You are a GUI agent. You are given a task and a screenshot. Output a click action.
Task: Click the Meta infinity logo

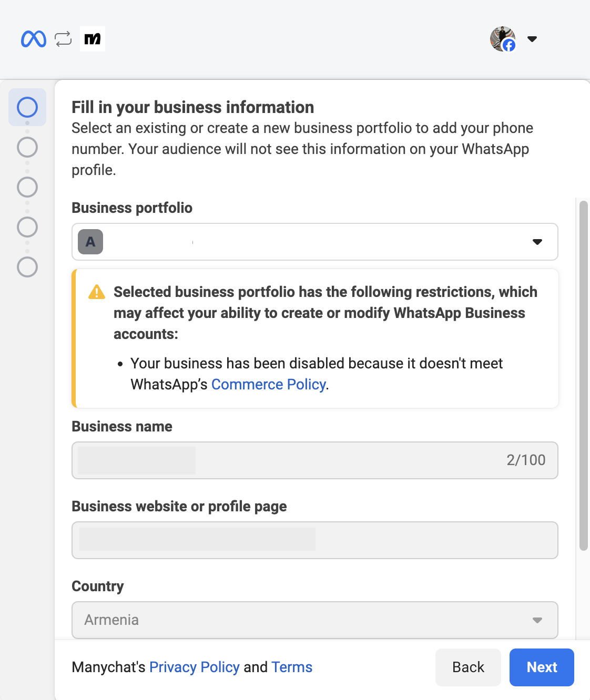tap(34, 39)
